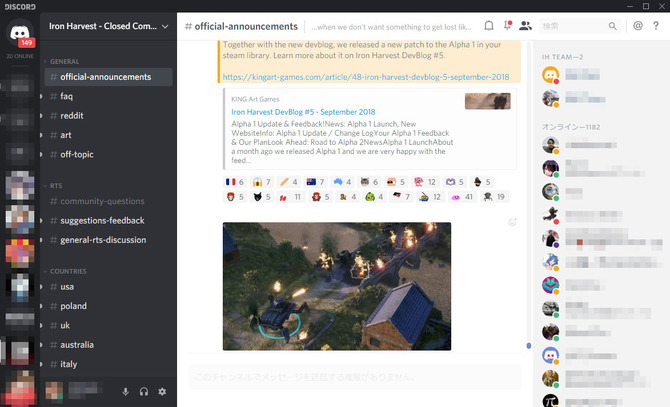The image size is (670, 407).
Task: Mute microphone in user panel
Action: [x=125, y=391]
